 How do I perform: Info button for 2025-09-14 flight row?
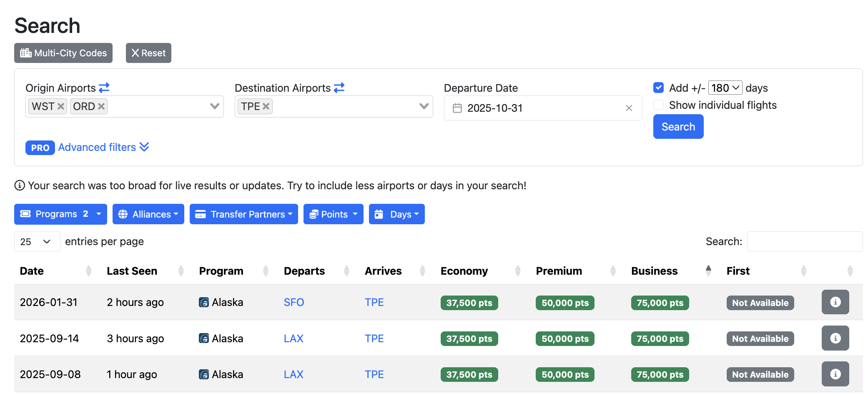[x=835, y=338]
